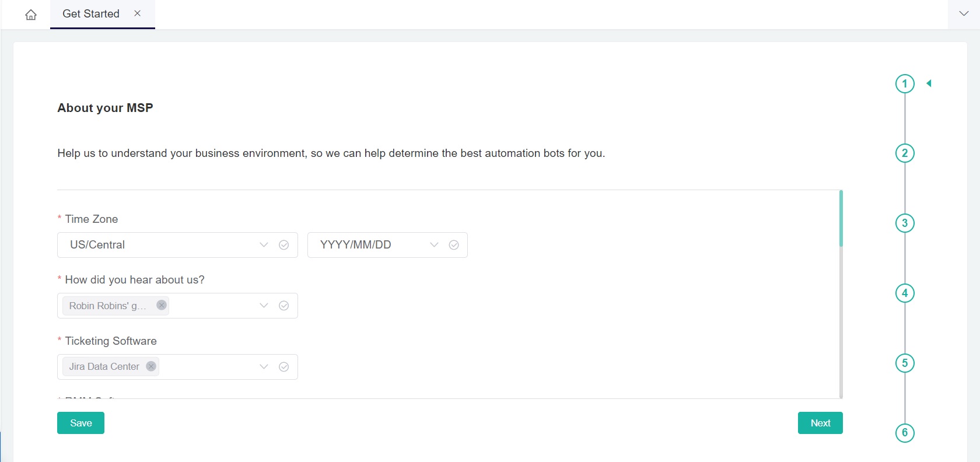Click the Time Zone validation check icon
Viewport: 980px width, 462px height.
284,245
